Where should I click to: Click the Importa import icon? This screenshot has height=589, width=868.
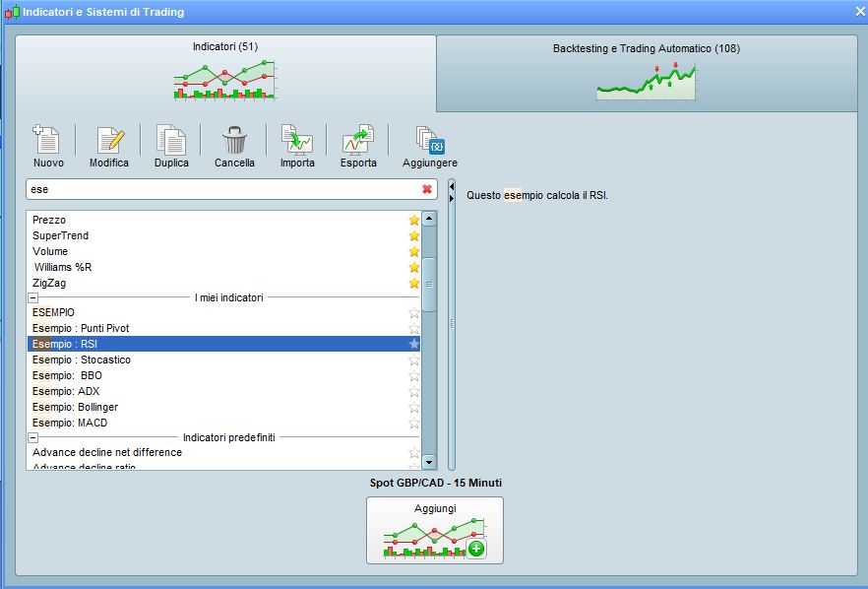point(297,139)
